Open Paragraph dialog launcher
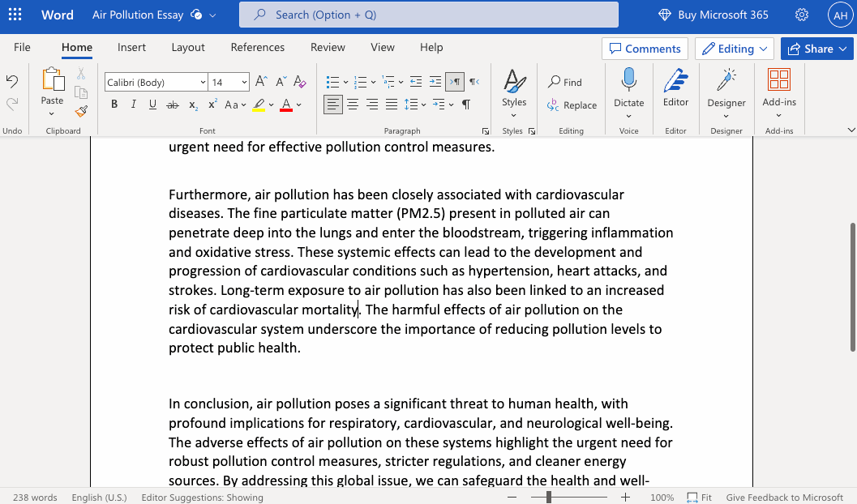The image size is (857, 504). pyautogui.click(x=486, y=131)
